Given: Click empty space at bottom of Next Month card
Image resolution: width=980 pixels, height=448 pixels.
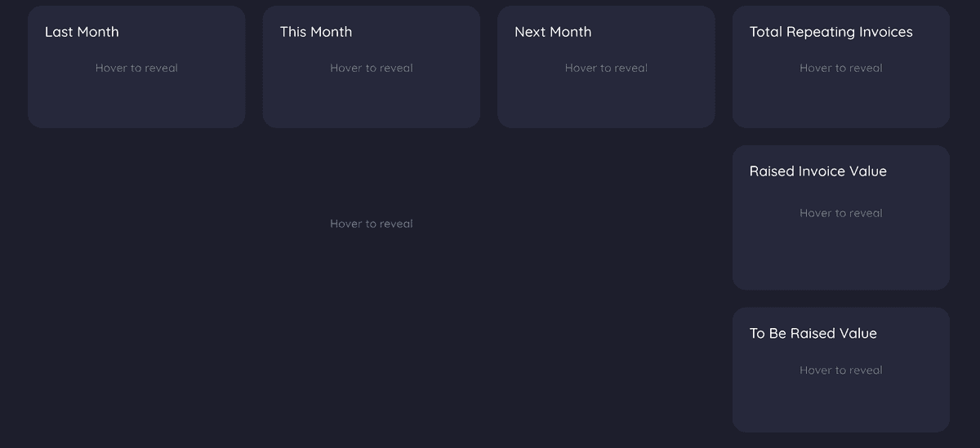Looking at the screenshot, I should 606,104.
